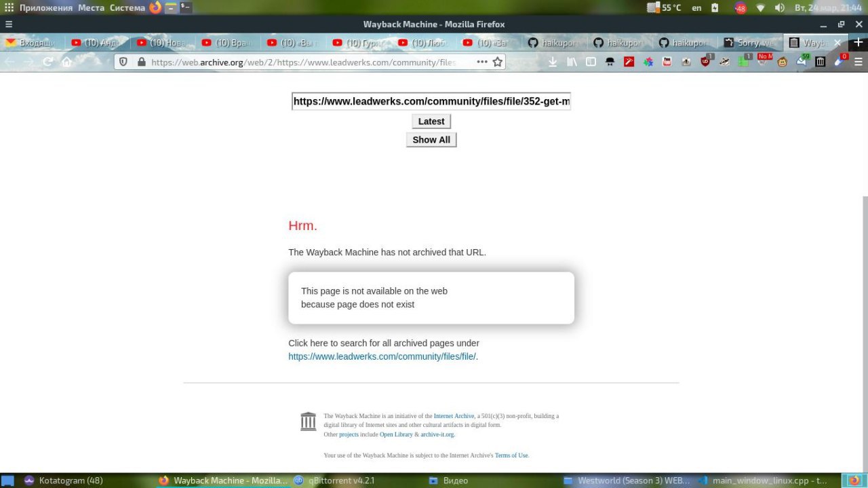This screenshot has height=488, width=868.
Task: Click the browser forward arrow
Action: click(x=28, y=62)
